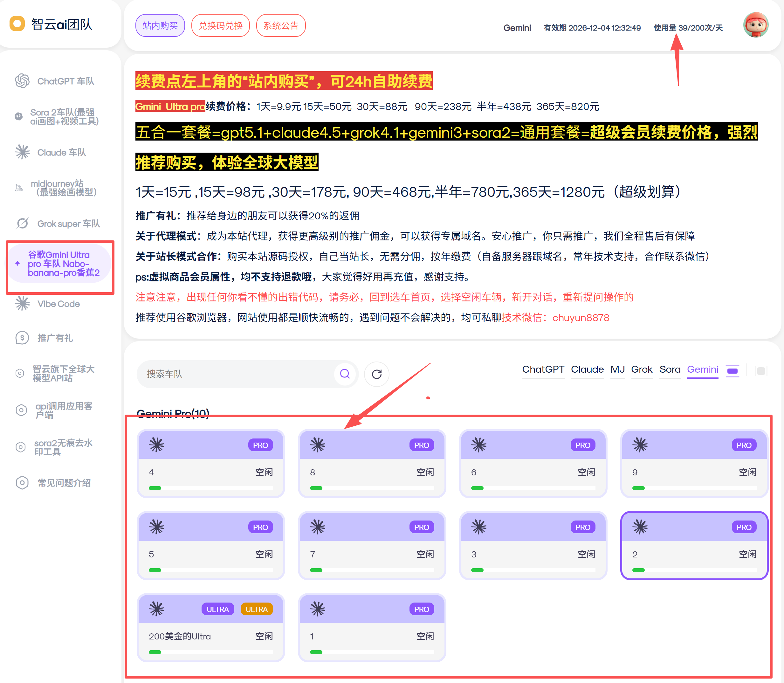Open the user avatar profile
The width and height of the screenshot is (784, 683).
(x=755, y=25)
